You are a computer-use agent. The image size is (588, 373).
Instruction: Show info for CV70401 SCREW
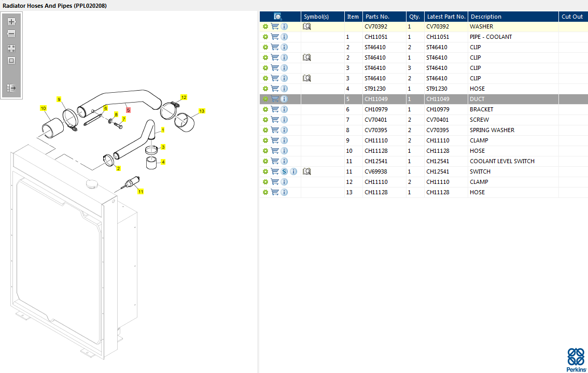click(x=284, y=120)
